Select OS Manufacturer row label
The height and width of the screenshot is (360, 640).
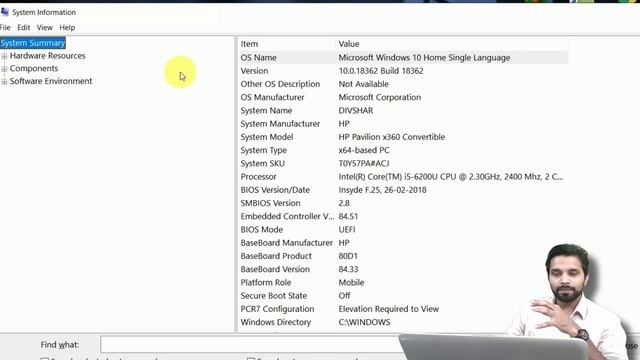[x=272, y=97]
